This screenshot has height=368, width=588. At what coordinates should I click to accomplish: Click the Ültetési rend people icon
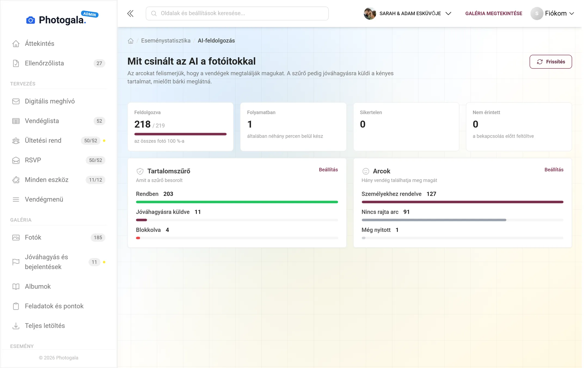tap(16, 141)
